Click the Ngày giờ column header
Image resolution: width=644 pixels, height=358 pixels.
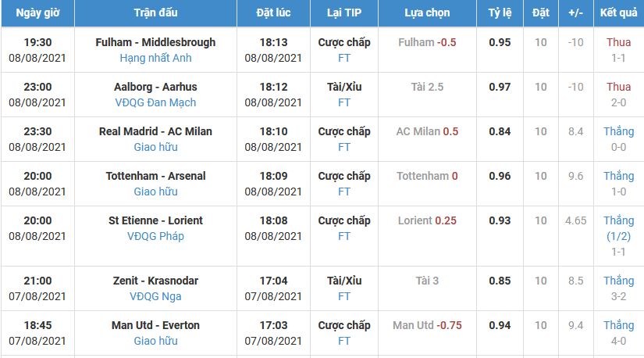click(x=39, y=14)
